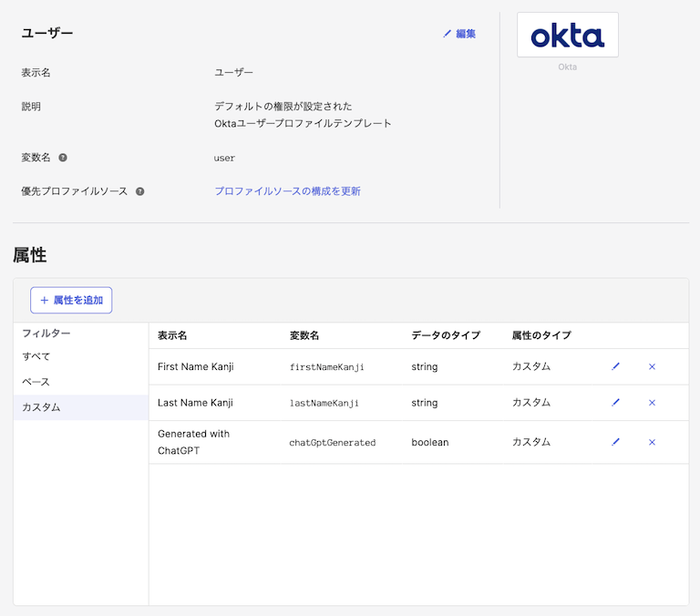The height and width of the screenshot is (616, 700).
Task: Select the カスタム filter
Action: tap(42, 407)
